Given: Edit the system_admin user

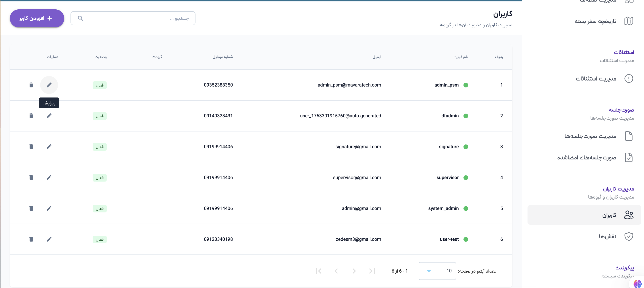Looking at the screenshot, I should (49, 208).
